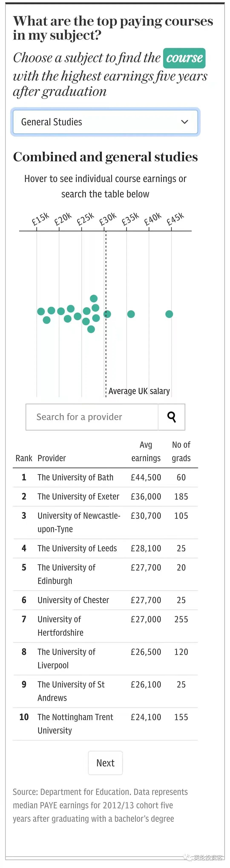230x868 pixels.
Task: Click the magnifying glass search icon
Action: pos(171,417)
